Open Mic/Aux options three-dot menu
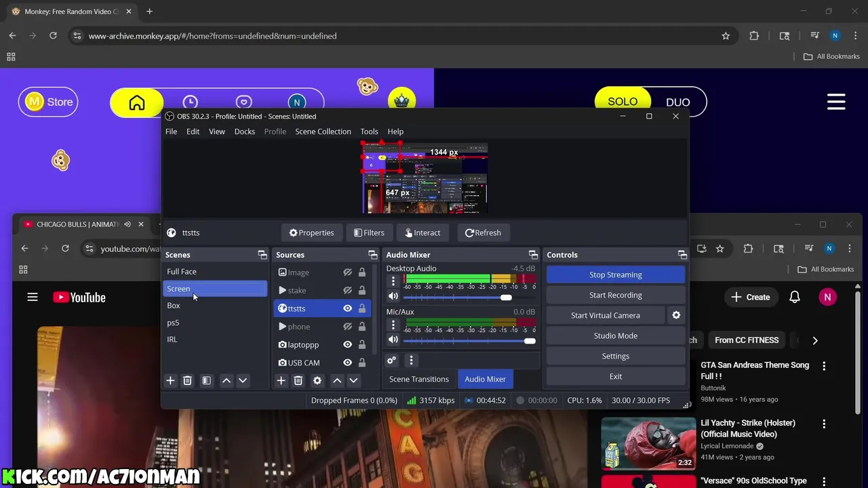This screenshot has height=488, width=868. click(x=393, y=325)
